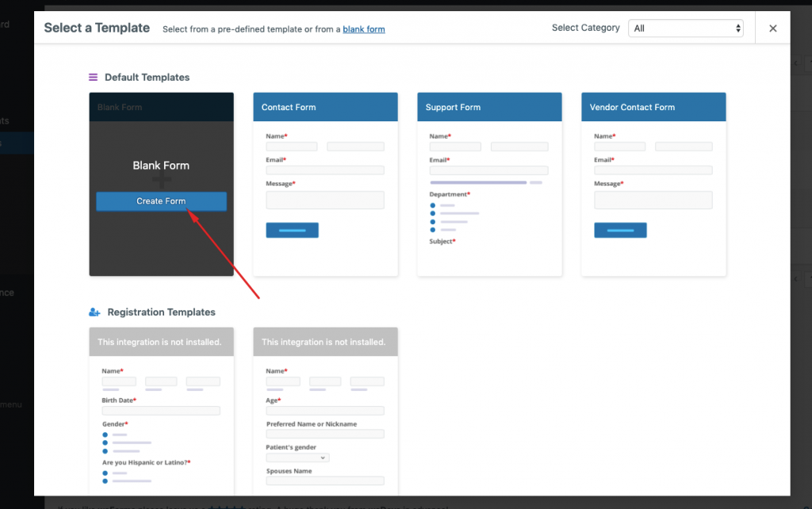
Task: Click the Create Form button
Action: [161, 201]
